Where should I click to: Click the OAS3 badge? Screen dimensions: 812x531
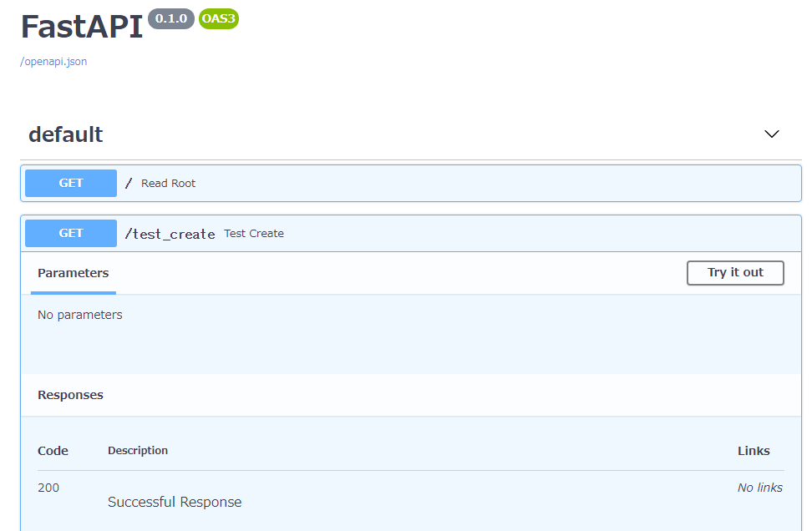(219, 18)
